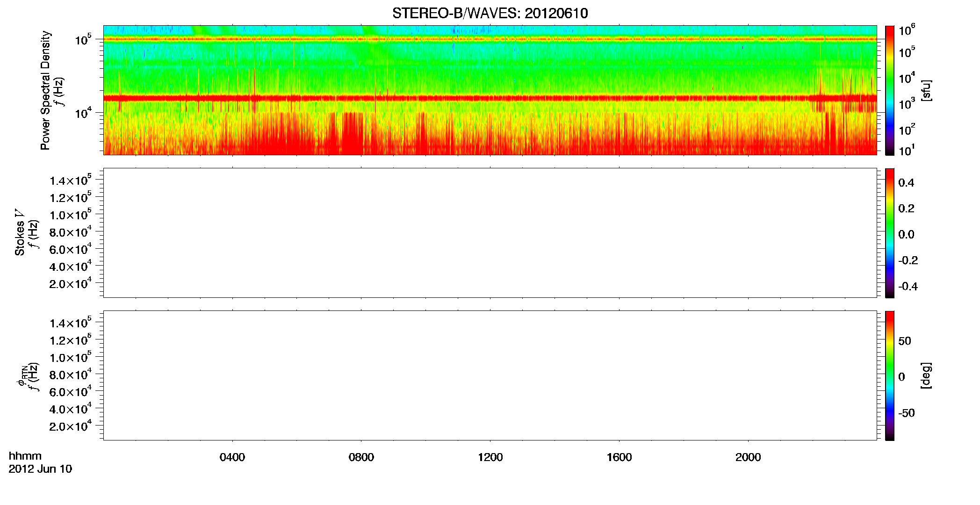Click the plot title STEREO-B/WAVES: 20120610

click(x=490, y=13)
